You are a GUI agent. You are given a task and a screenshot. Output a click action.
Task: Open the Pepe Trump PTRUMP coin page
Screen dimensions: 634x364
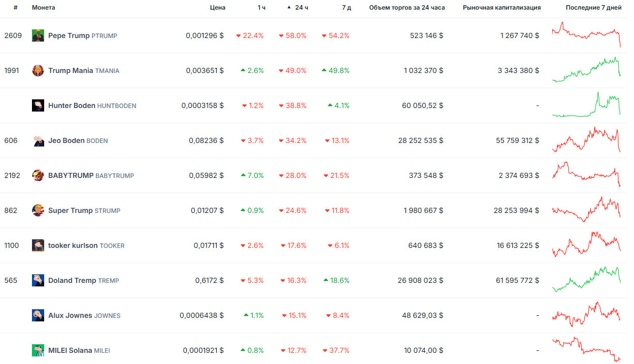tap(83, 35)
